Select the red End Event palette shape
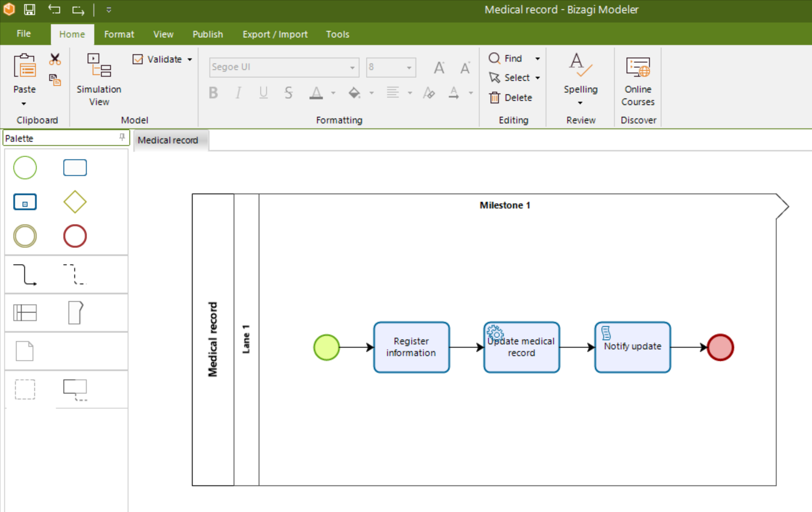This screenshot has height=512, width=812. click(75, 236)
